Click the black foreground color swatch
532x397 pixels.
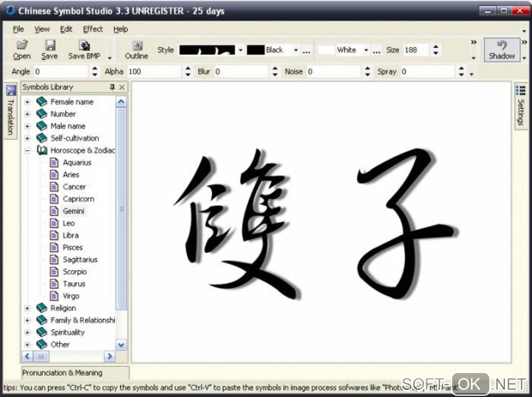click(x=256, y=50)
